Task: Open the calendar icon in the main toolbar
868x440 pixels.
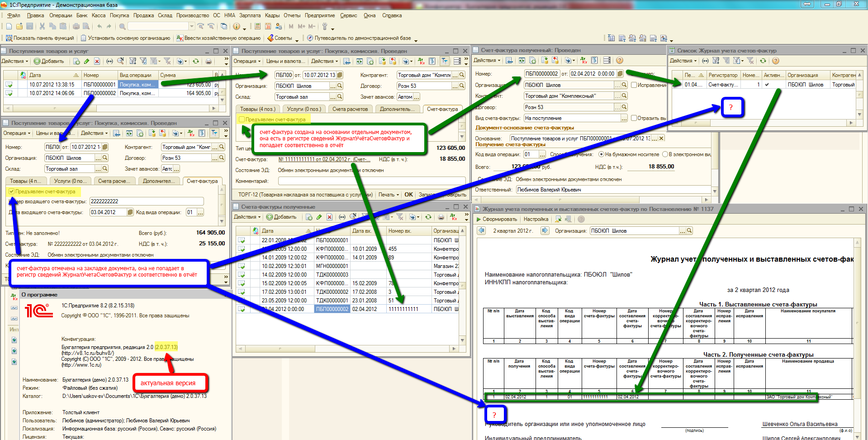Action: (268, 26)
